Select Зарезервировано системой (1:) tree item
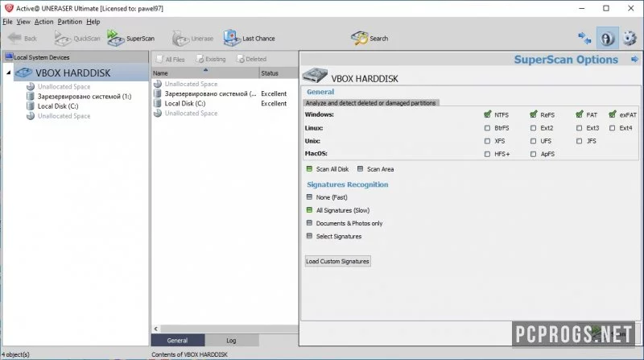 point(85,97)
